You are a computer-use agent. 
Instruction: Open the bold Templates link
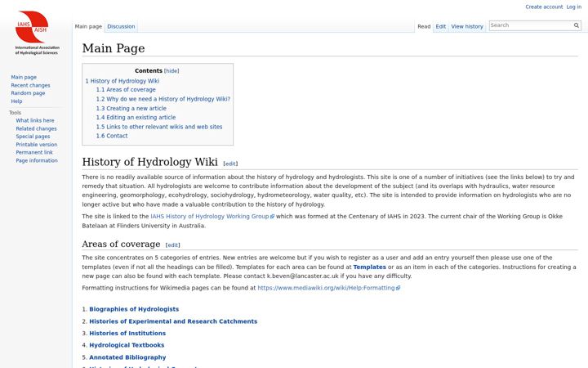pos(369,267)
